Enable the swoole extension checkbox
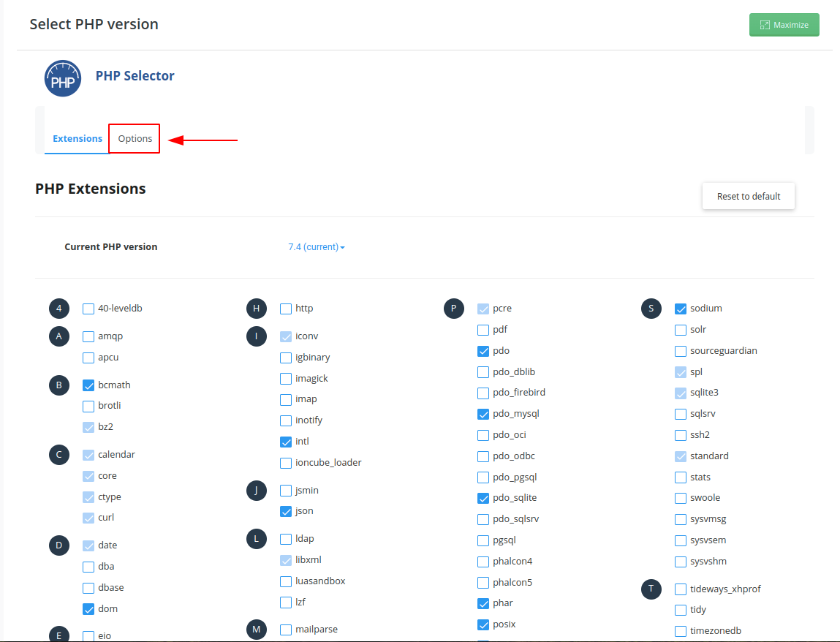Image resolution: width=840 pixels, height=642 pixels. [x=681, y=499]
